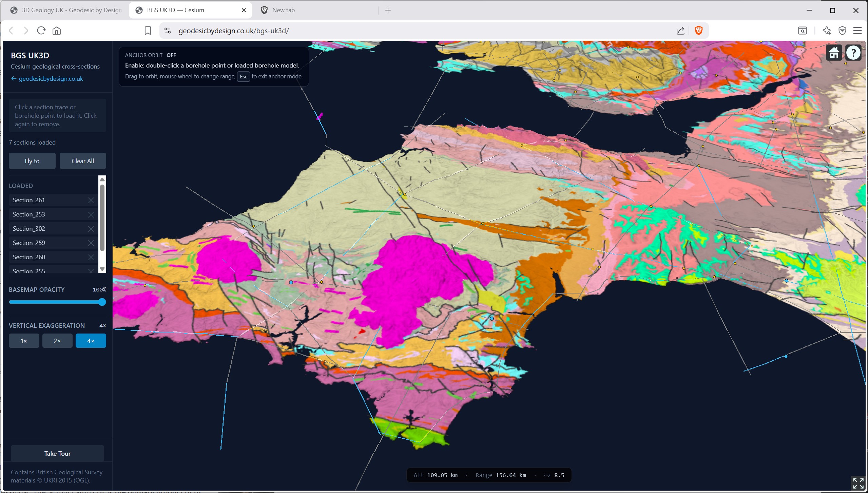Click the basemap opacity slider handle

[102, 302]
